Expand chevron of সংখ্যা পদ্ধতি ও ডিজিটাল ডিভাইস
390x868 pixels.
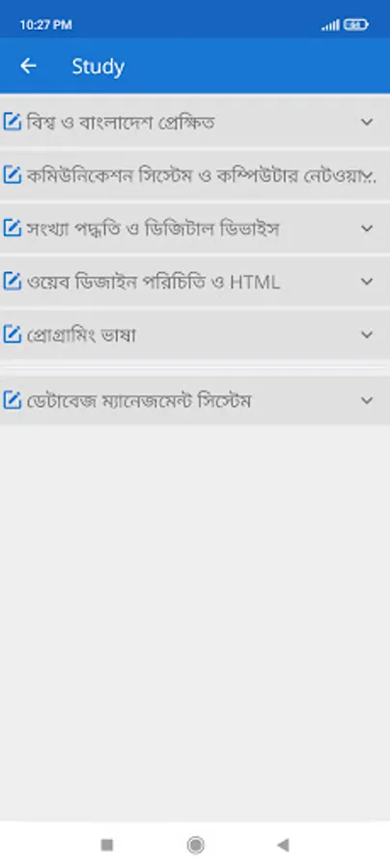pyautogui.click(x=367, y=228)
